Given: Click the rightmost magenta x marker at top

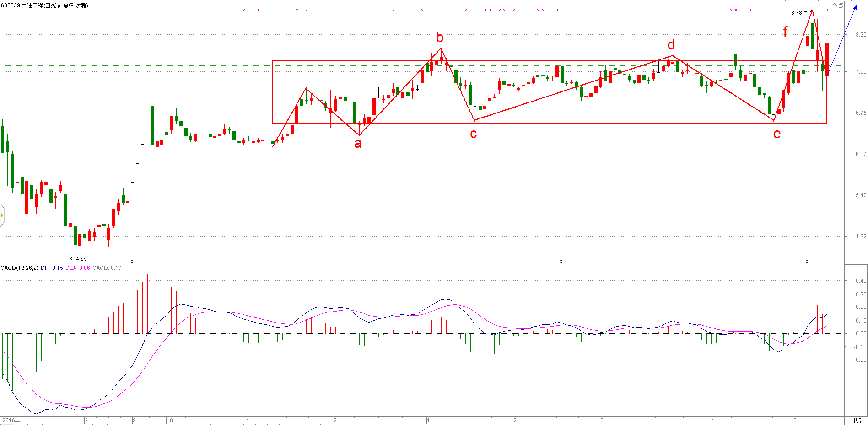Looking at the screenshot, I should click(827, 10).
